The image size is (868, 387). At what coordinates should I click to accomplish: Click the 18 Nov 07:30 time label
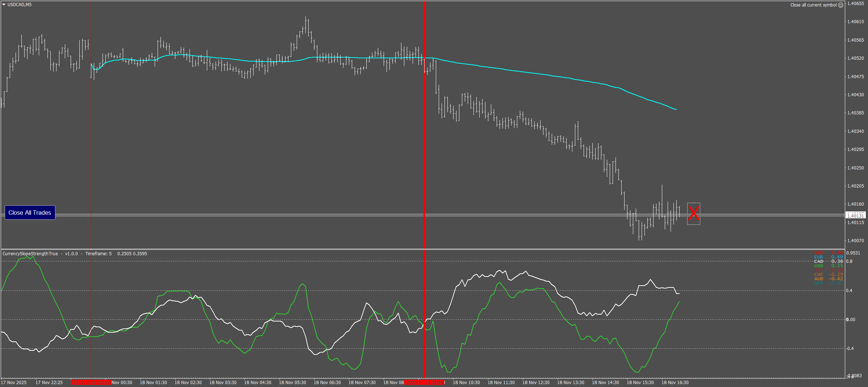[362, 383]
